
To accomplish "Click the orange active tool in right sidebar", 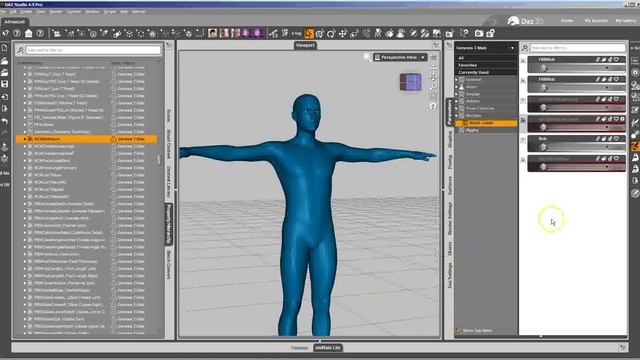I will (x=635, y=146).
